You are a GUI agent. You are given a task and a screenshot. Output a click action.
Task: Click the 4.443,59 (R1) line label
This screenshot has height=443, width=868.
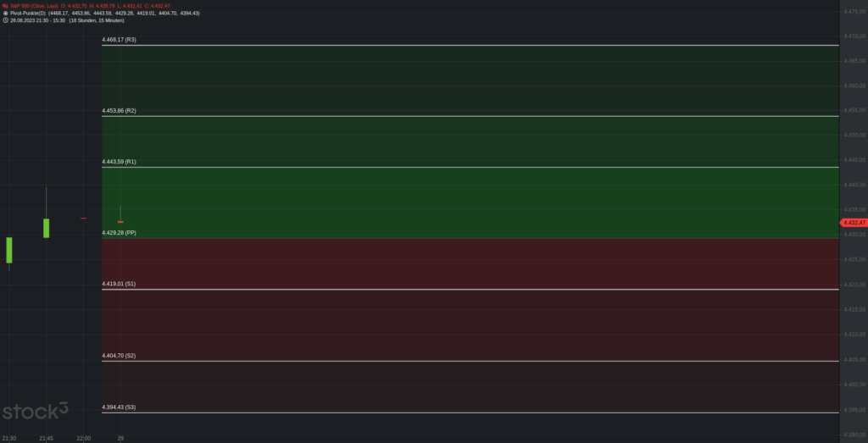(119, 162)
